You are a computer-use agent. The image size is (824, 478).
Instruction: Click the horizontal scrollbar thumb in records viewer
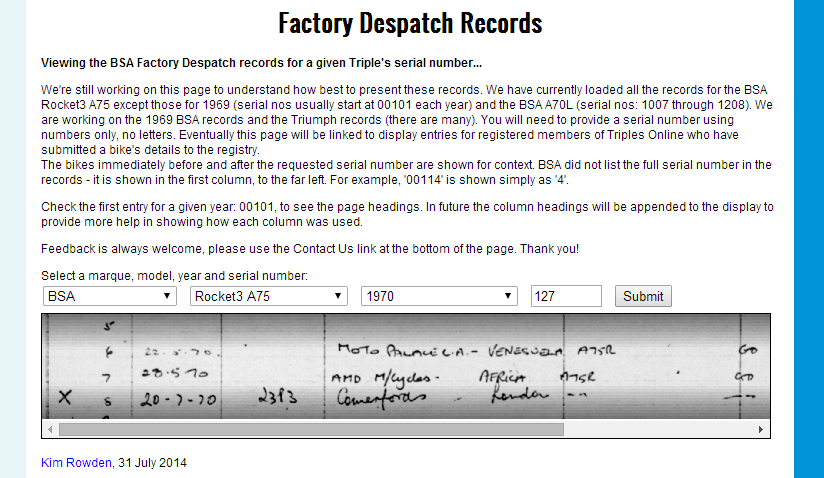pyautogui.click(x=311, y=429)
